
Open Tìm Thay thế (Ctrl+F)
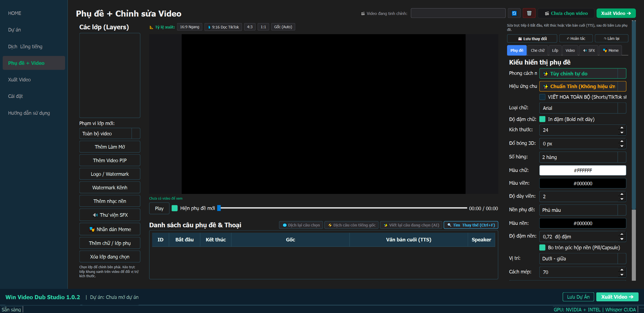(471, 225)
